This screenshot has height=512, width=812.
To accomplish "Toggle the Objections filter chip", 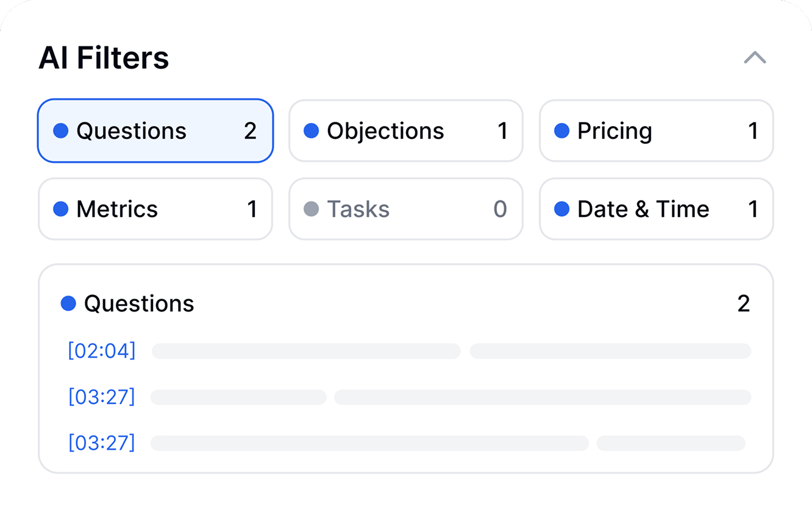I will coord(405,131).
